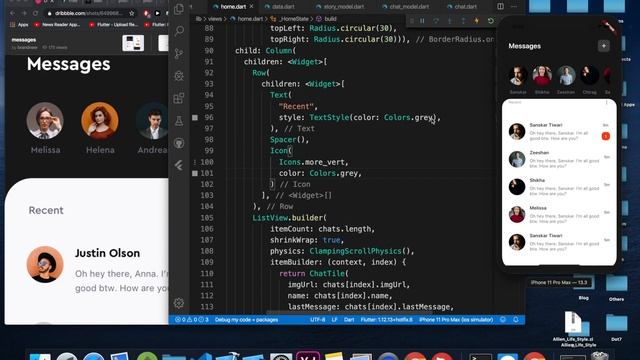
Task: Open the GitHub view in activity bar
Action: [179, 143]
